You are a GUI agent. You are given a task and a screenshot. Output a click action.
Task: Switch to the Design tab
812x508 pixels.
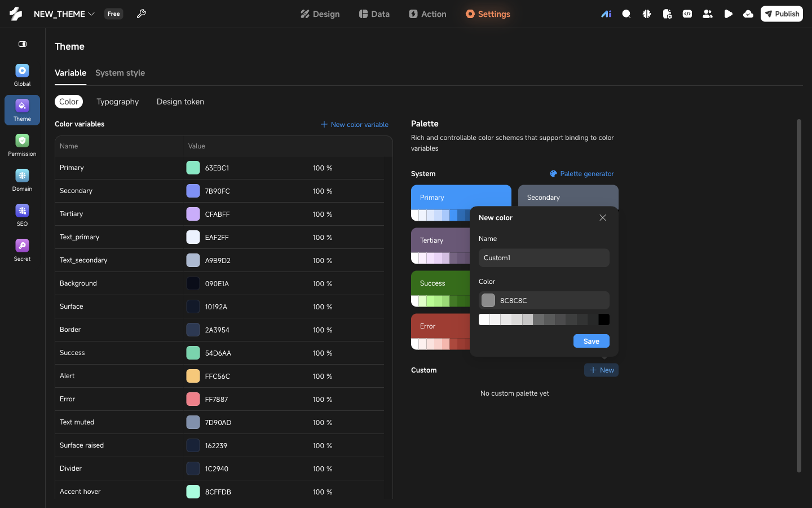tap(320, 14)
